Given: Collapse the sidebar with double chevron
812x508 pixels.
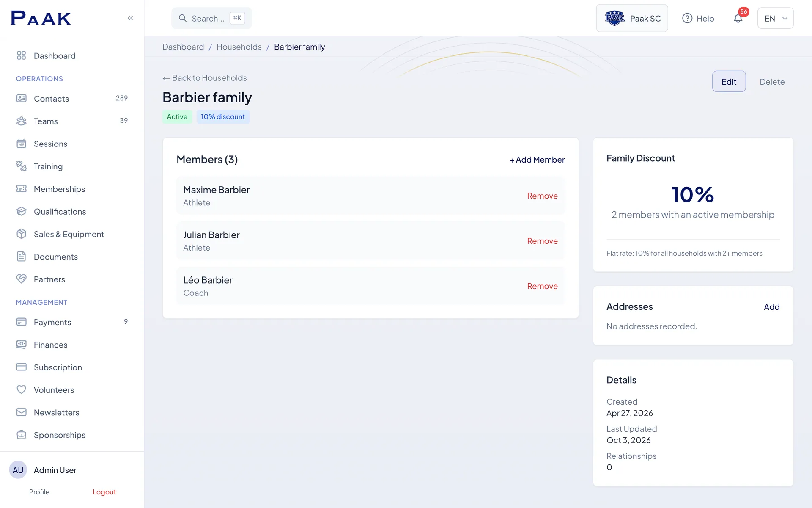Looking at the screenshot, I should point(130,18).
